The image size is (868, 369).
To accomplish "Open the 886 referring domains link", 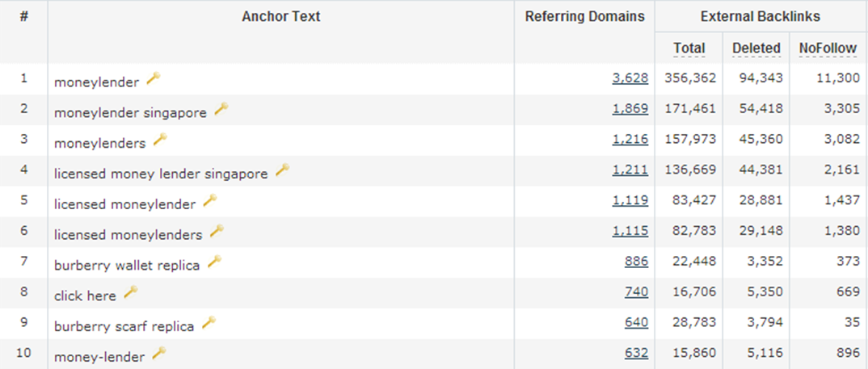I will 637,261.
